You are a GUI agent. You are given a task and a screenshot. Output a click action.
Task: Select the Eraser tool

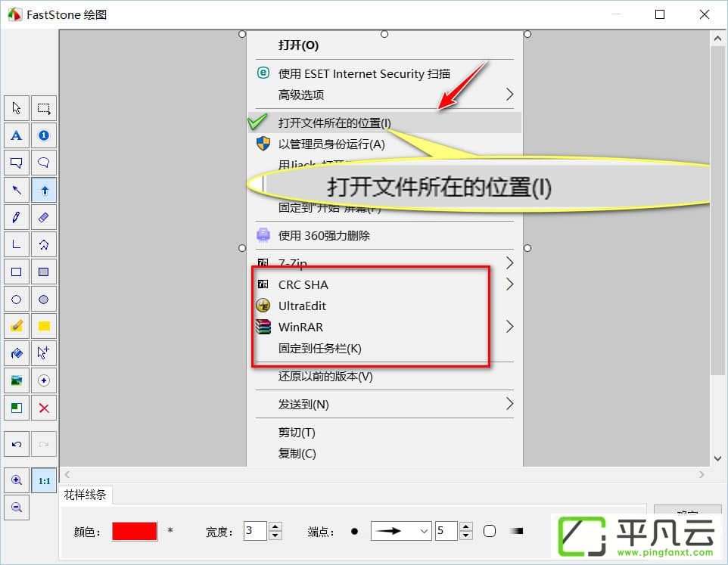click(44, 218)
